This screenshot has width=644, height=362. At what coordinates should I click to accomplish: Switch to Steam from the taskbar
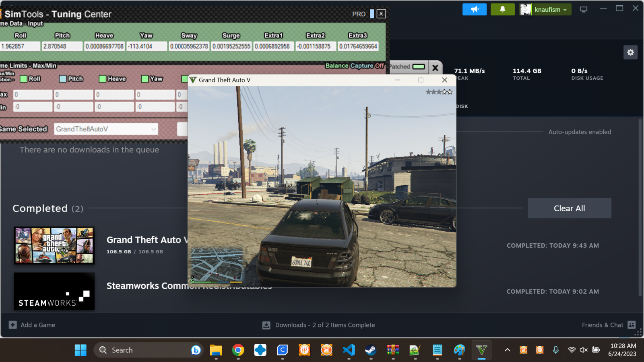pyautogui.click(x=371, y=350)
